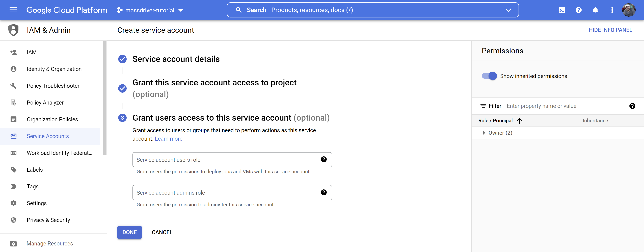
Task: Click the Policy Analyzer document icon
Action: [13, 103]
